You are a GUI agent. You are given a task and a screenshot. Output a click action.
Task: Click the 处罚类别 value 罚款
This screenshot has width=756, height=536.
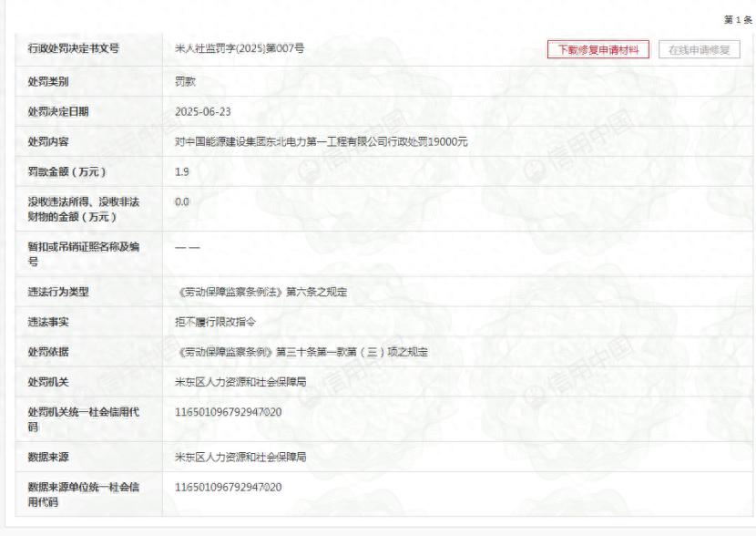pos(185,81)
